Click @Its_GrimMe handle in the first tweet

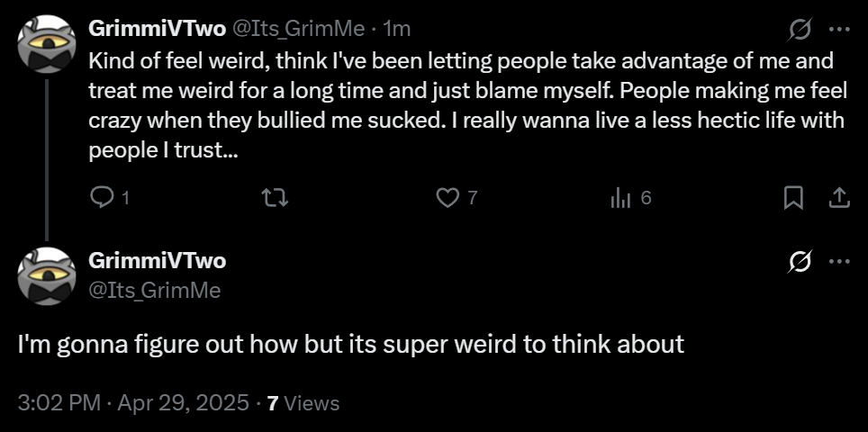pyautogui.click(x=299, y=29)
